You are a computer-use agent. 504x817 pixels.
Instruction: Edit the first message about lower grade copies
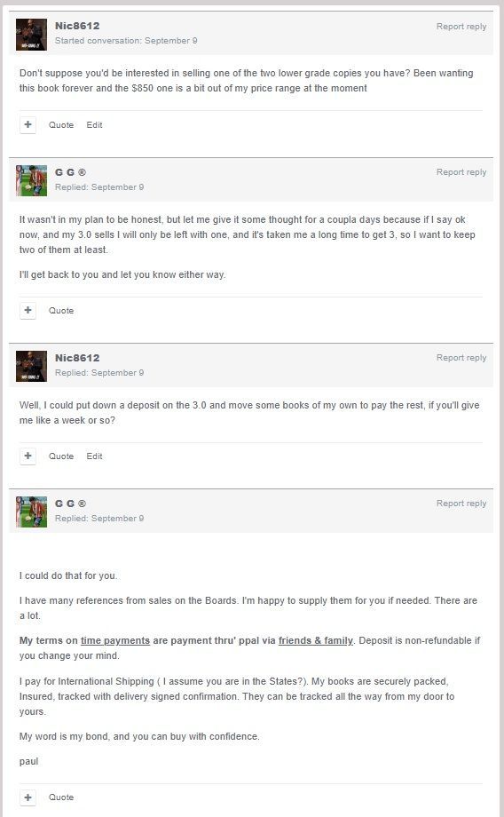(94, 125)
